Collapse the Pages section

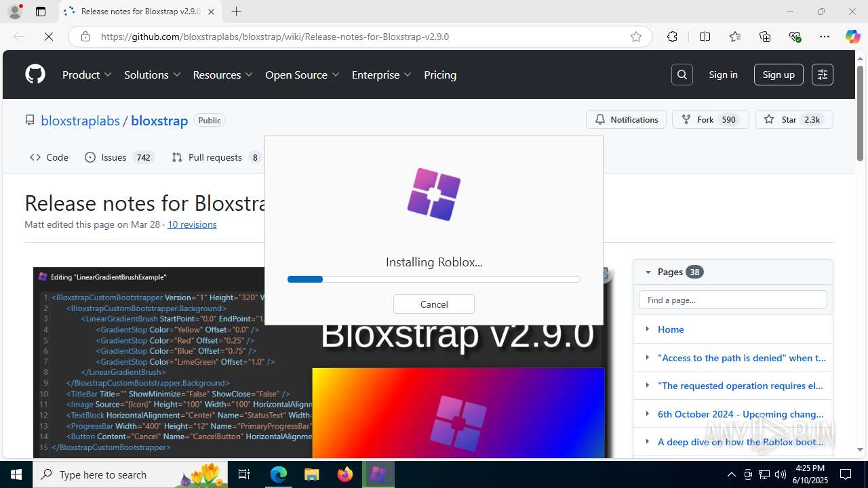click(648, 272)
